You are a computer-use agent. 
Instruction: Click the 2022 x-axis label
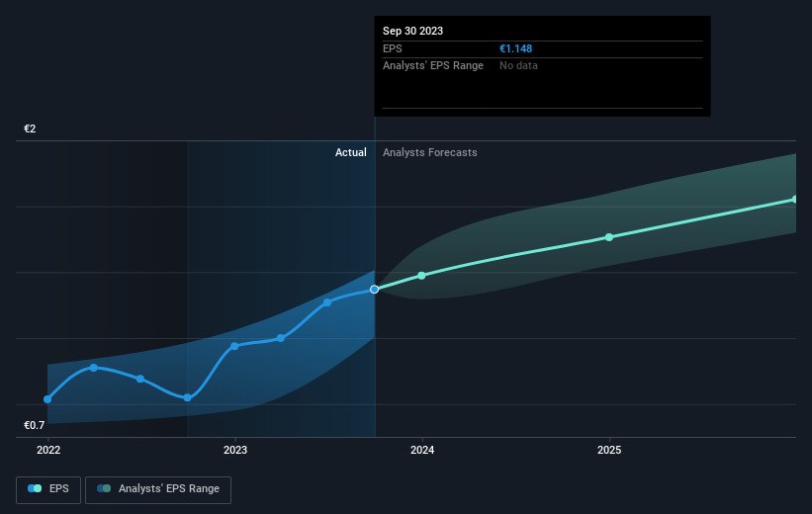tap(48, 450)
